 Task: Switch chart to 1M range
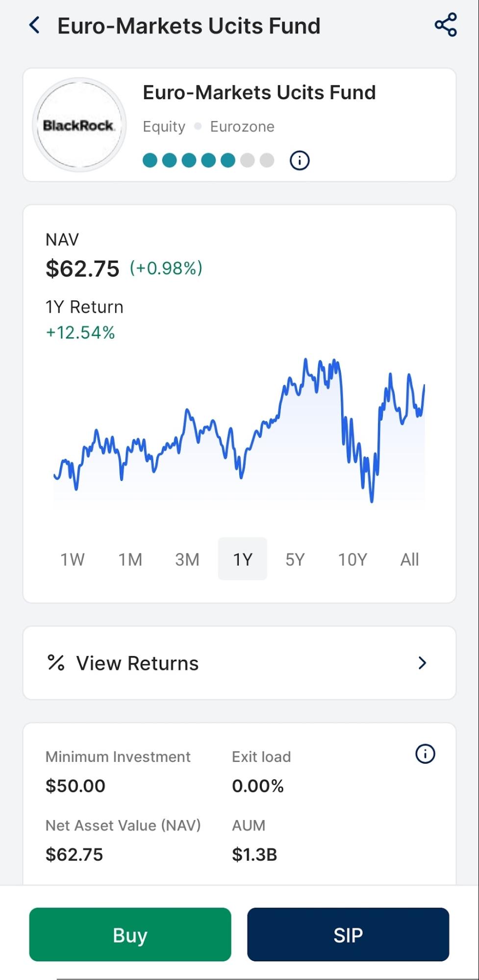(130, 559)
